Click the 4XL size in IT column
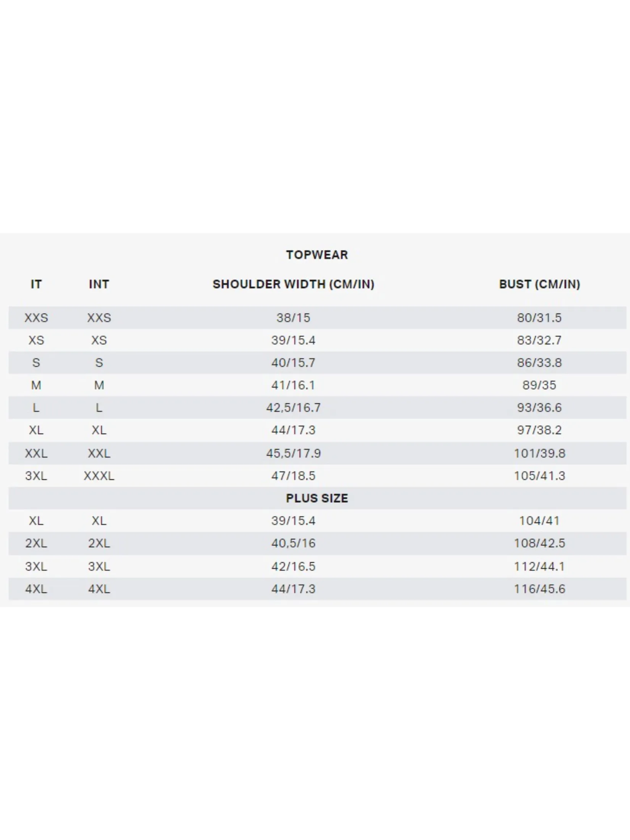This screenshot has width=630, height=840. tap(36, 589)
